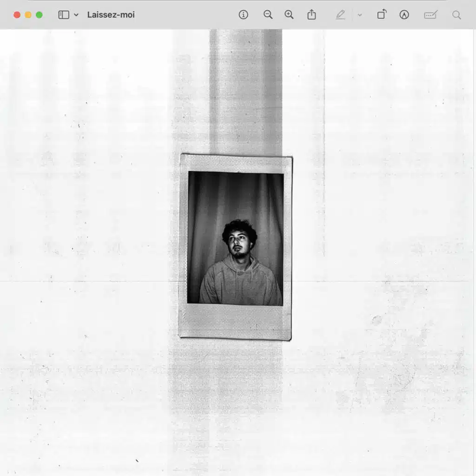This screenshot has height=476, width=476.
Task: Minimize the window with the yellow button
Action: pos(28,15)
